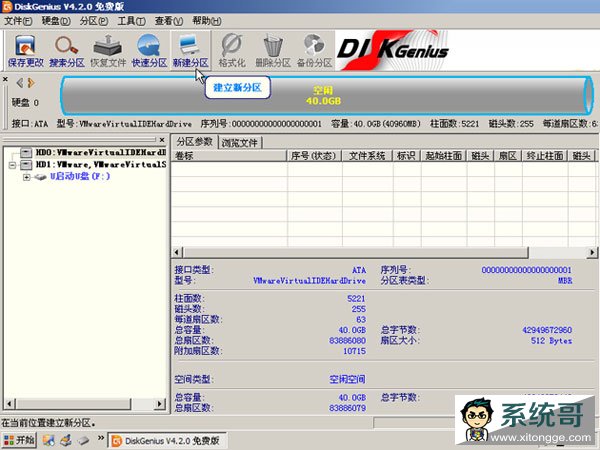Click 空闲空间 space type value
Screen dimensions: 600x450
click(347, 380)
